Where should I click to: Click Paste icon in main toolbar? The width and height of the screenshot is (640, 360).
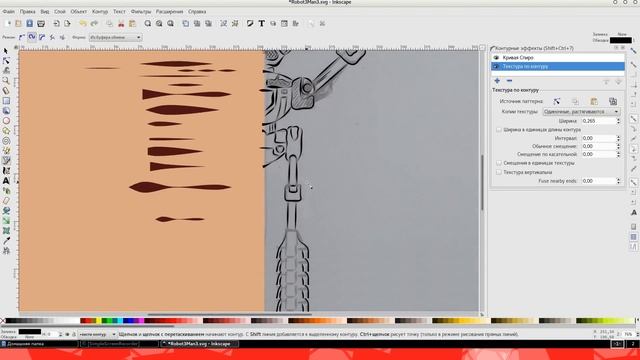(x=132, y=24)
